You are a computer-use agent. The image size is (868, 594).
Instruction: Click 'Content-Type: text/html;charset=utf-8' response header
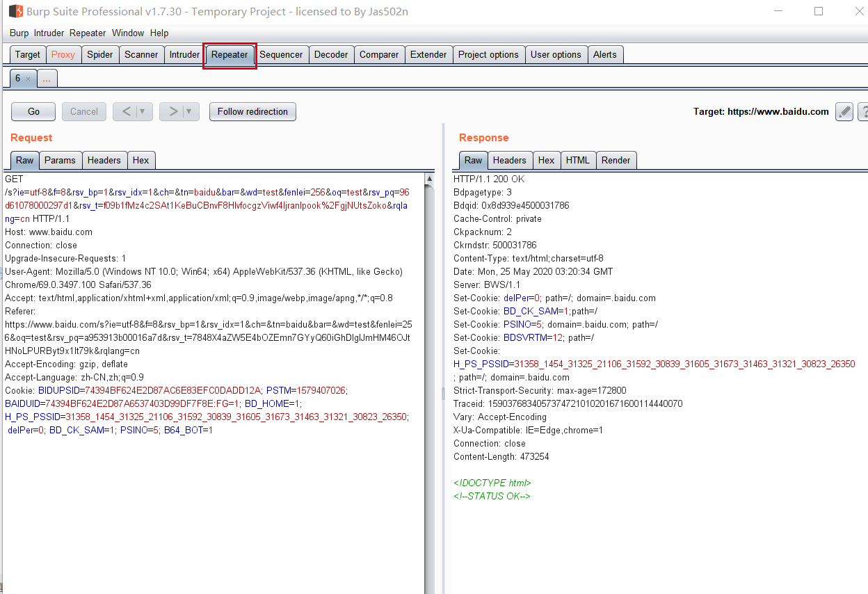click(x=529, y=258)
